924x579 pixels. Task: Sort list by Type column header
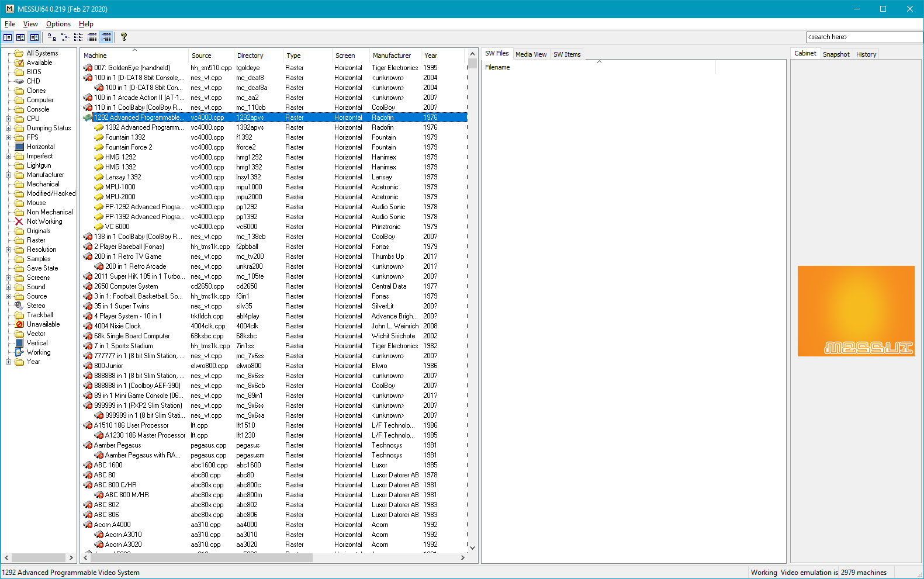[307, 56]
